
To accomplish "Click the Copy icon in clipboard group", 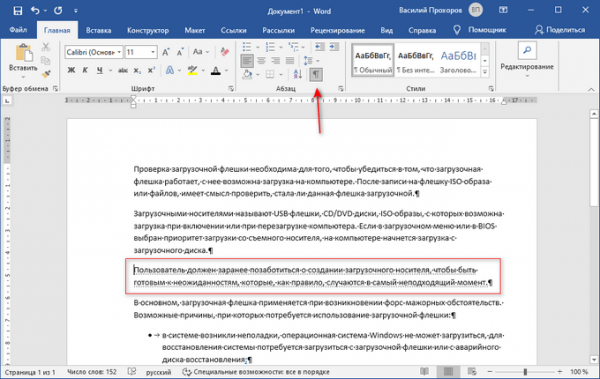I will [46, 60].
